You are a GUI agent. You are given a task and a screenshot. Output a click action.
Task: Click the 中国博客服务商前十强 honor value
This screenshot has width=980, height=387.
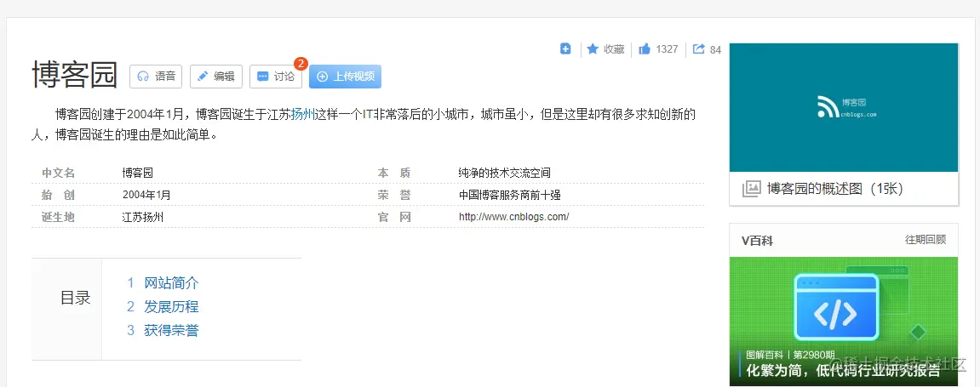[509, 195]
